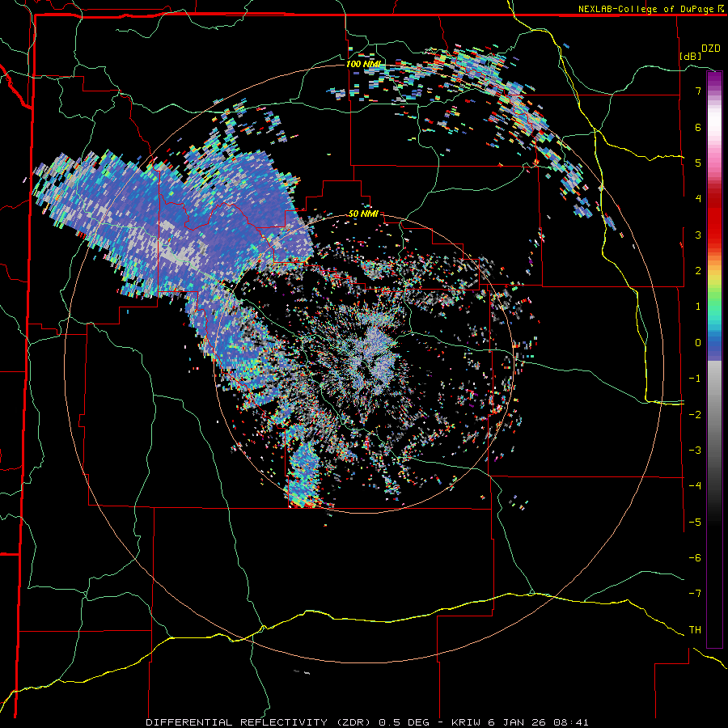The image size is (728, 728).
Task: Click the 100 NMI range ring label
Action: pyautogui.click(x=363, y=64)
